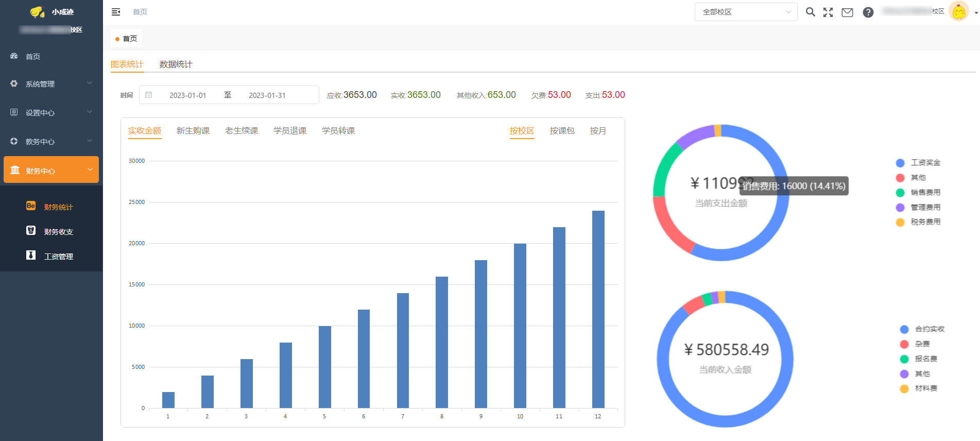
Task: Collapse the sidebar with the menu fold icon
Action: pyautogui.click(x=116, y=12)
